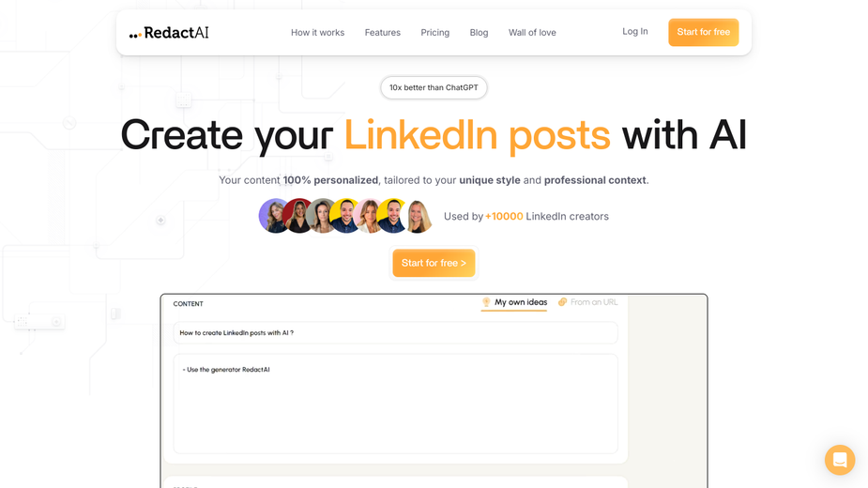
Task: Switch to the My own ideas tab
Action: [514, 302]
